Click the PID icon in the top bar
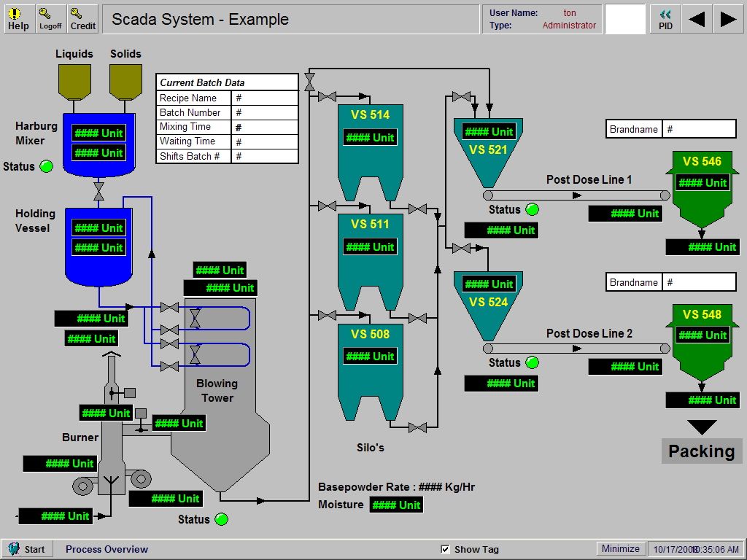The height and width of the screenshot is (560, 747). 665,17
